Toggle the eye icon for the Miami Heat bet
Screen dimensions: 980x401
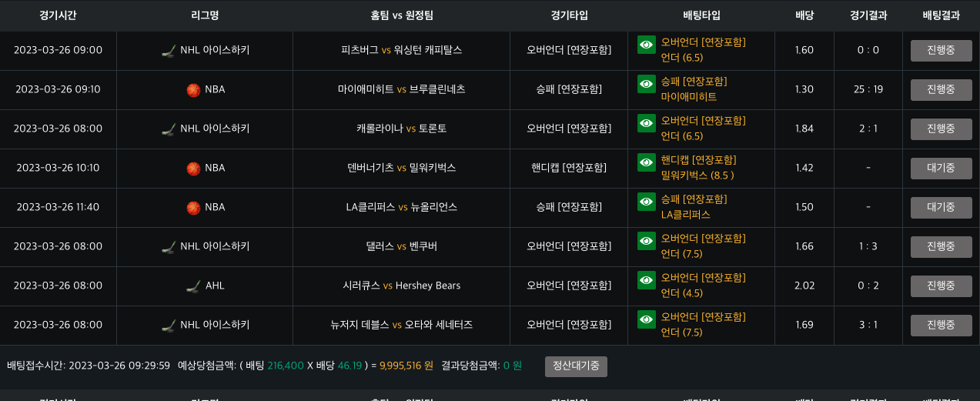click(646, 84)
